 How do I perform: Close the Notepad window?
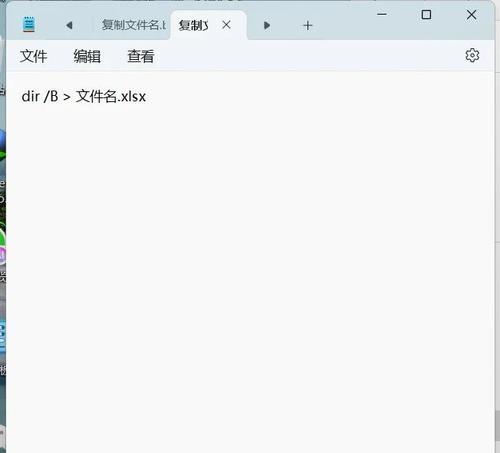click(x=471, y=14)
